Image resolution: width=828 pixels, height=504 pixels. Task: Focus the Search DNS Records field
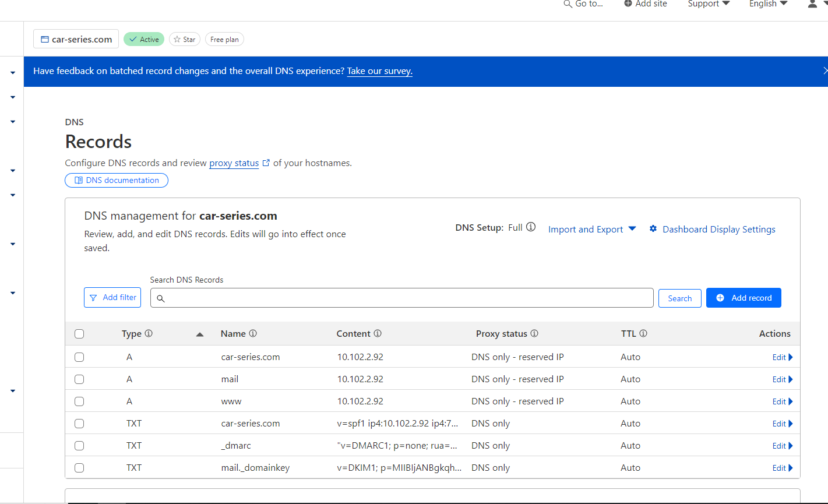click(x=402, y=298)
